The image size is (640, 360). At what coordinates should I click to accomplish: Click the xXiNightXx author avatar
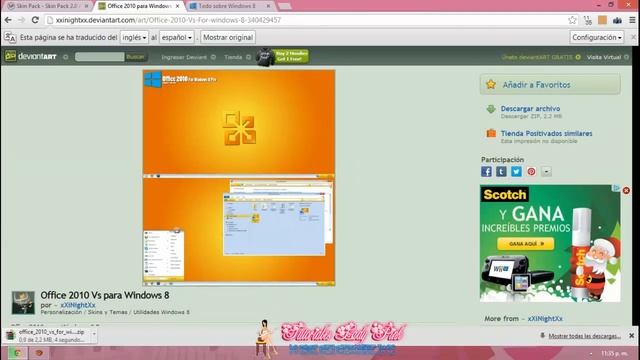click(23, 302)
